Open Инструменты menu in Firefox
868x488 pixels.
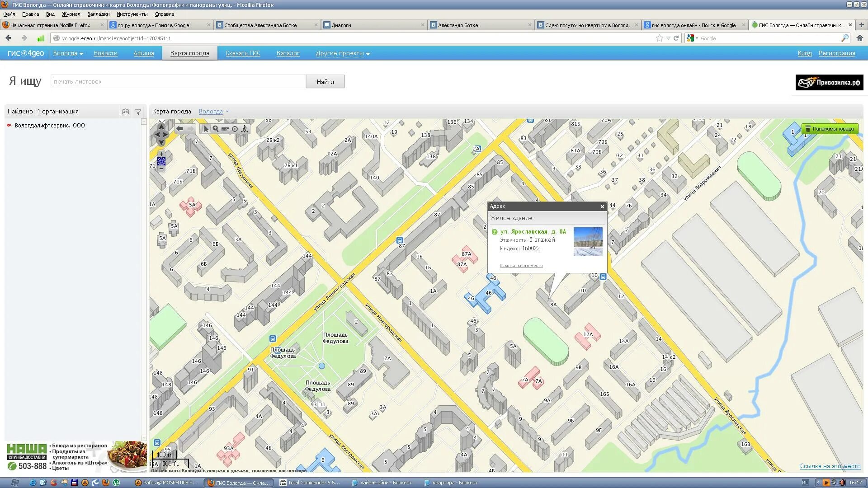point(132,14)
